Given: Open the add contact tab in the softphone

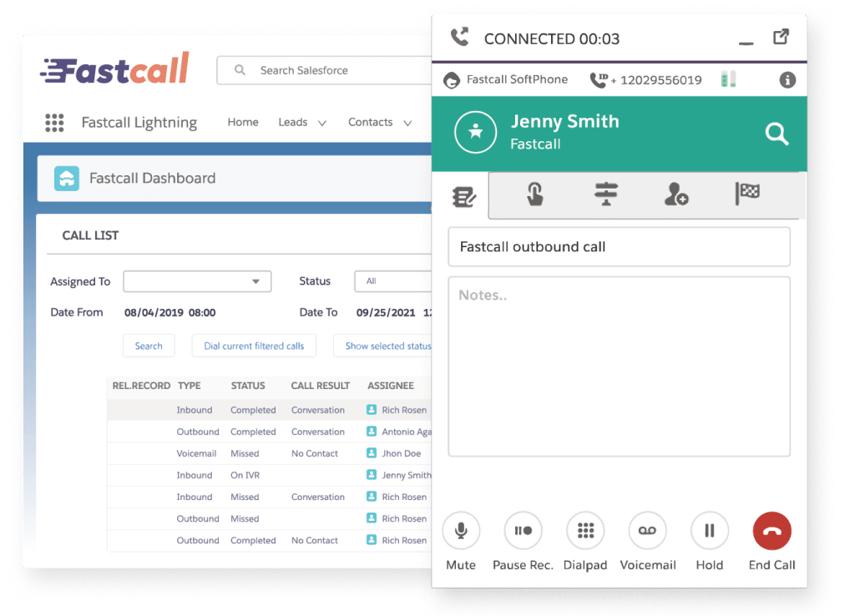Looking at the screenshot, I should click(x=675, y=194).
